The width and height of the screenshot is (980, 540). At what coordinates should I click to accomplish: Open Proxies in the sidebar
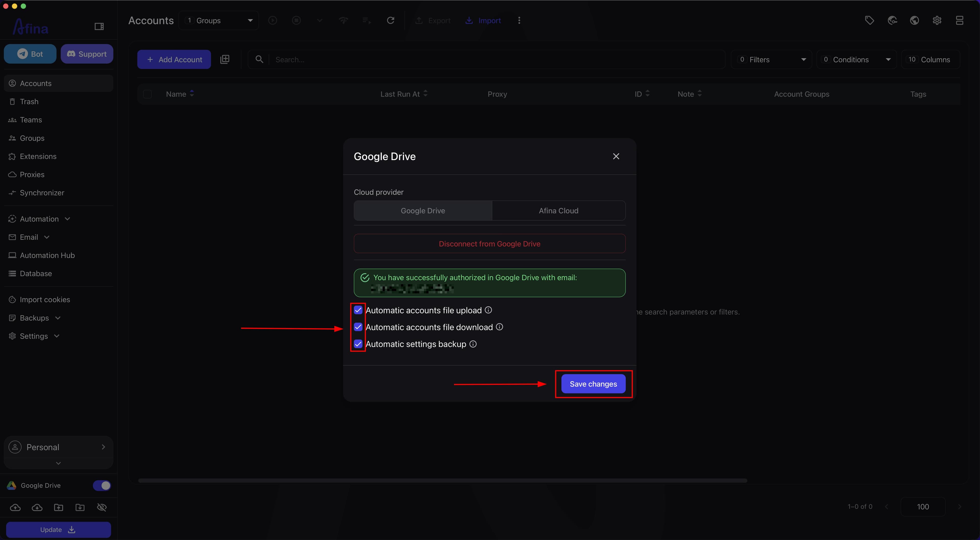[x=59, y=175]
